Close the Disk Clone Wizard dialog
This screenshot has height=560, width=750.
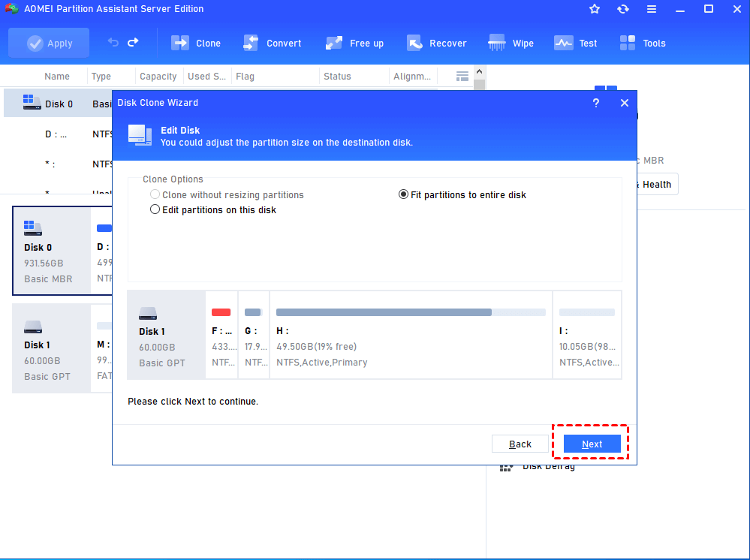click(x=624, y=103)
